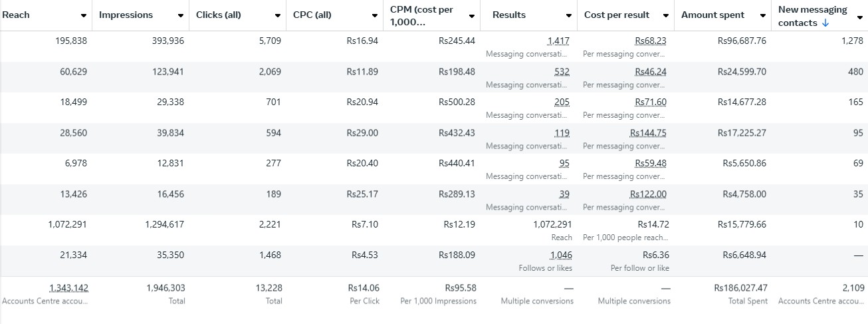Open the CPM column header dropdown arrow
The width and height of the screenshot is (868, 324).
tap(472, 15)
